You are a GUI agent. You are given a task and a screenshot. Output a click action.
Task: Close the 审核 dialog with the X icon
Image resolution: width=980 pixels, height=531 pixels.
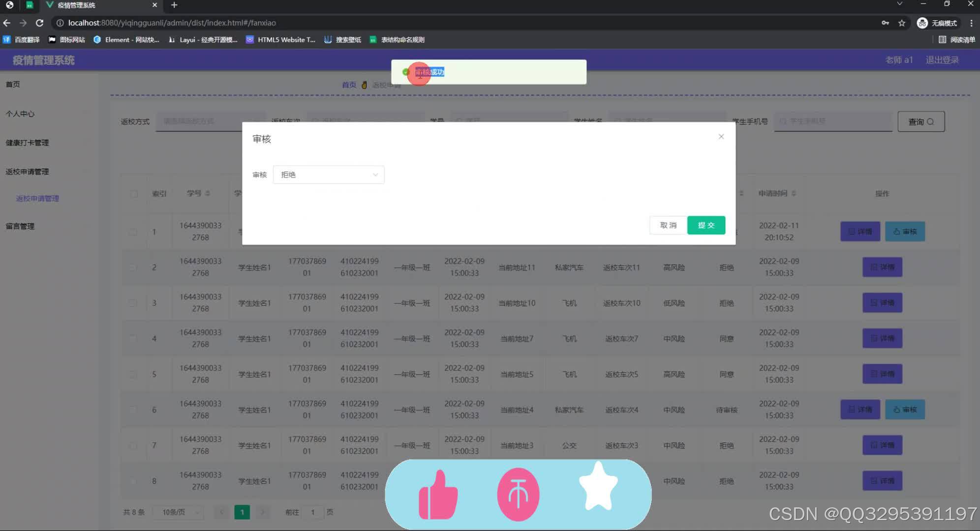(x=721, y=137)
